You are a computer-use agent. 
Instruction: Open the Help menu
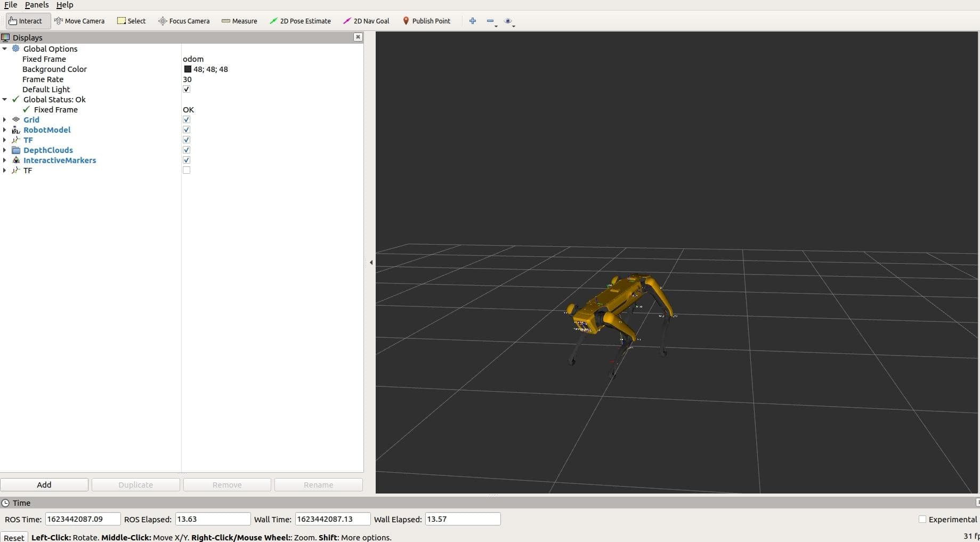pyautogui.click(x=64, y=5)
